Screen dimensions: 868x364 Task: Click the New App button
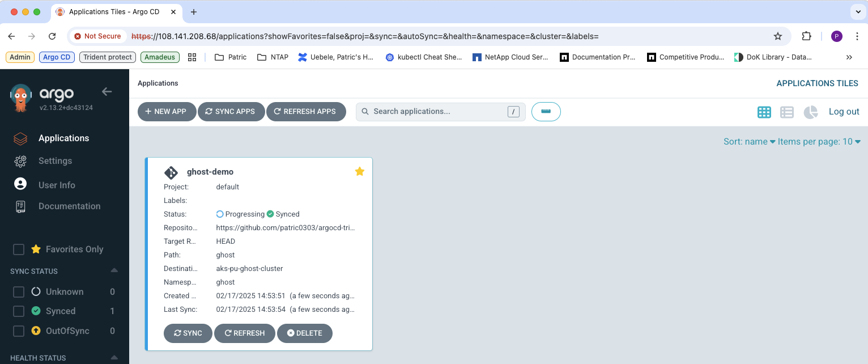[167, 112]
